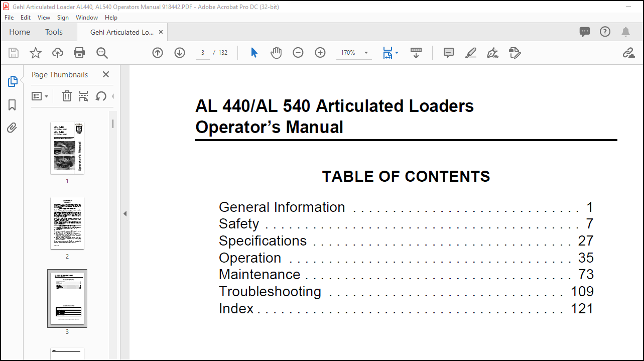Open the help question mark icon
The height and width of the screenshot is (361, 644).
tap(605, 32)
